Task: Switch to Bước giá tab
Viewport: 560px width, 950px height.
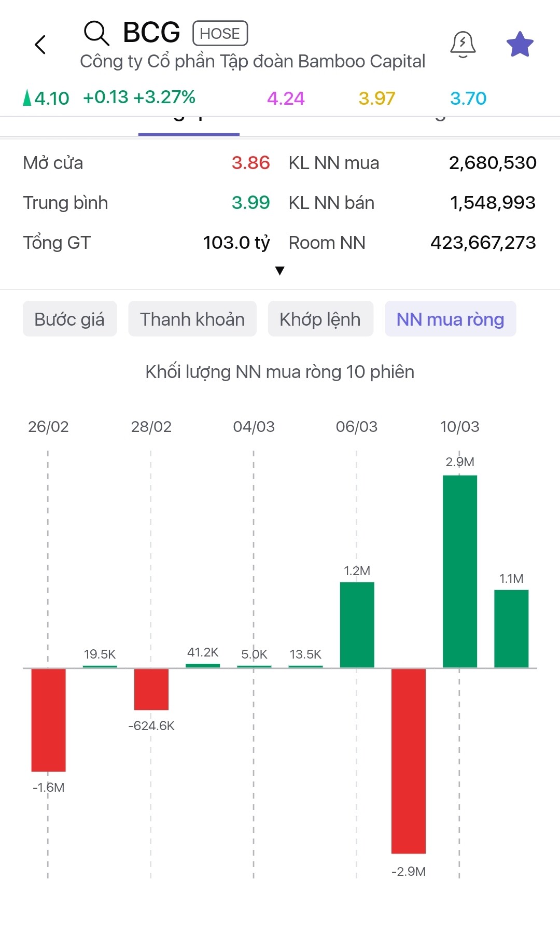Action: tap(69, 319)
